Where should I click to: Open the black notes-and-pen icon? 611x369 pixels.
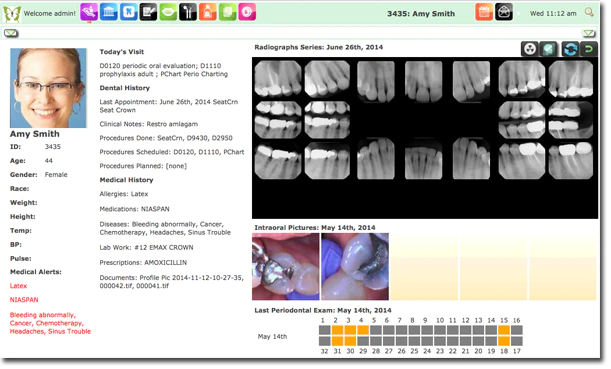pyautogui.click(x=148, y=12)
